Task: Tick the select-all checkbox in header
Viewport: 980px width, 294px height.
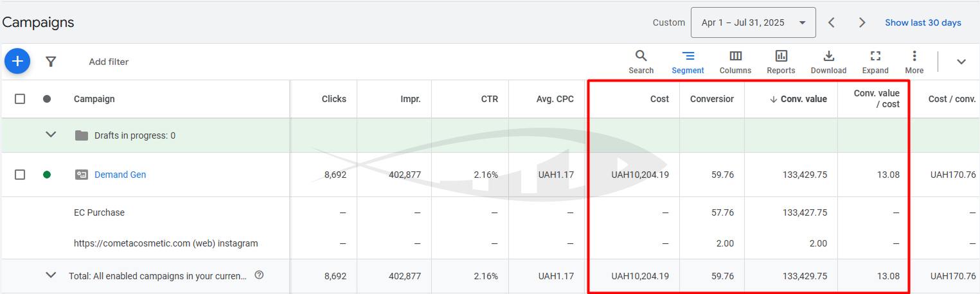Action: point(20,99)
